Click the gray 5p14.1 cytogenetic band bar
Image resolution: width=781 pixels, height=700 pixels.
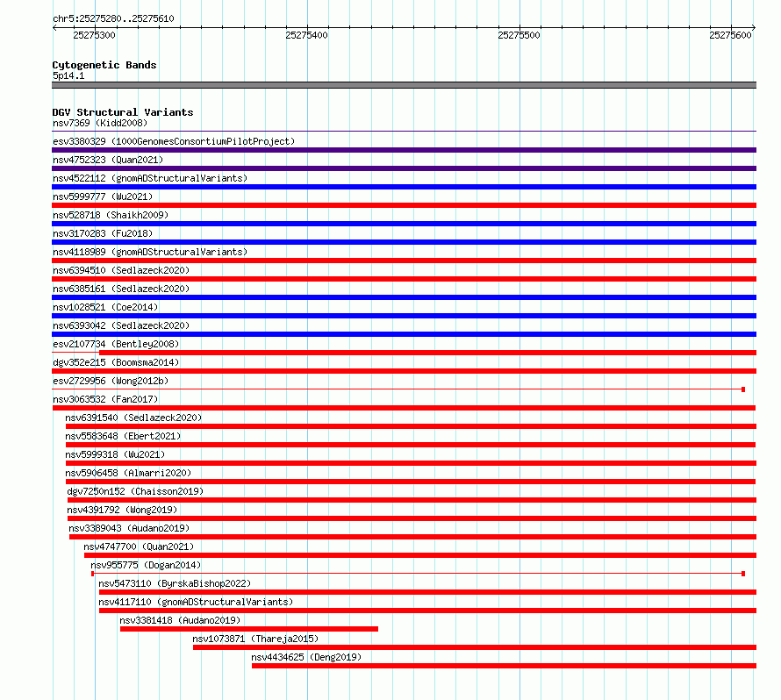[x=404, y=85]
